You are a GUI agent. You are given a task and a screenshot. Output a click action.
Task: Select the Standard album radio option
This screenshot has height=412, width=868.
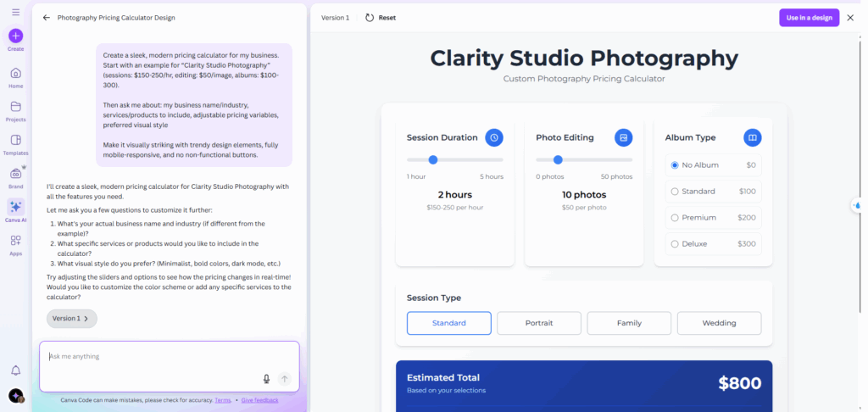click(674, 192)
